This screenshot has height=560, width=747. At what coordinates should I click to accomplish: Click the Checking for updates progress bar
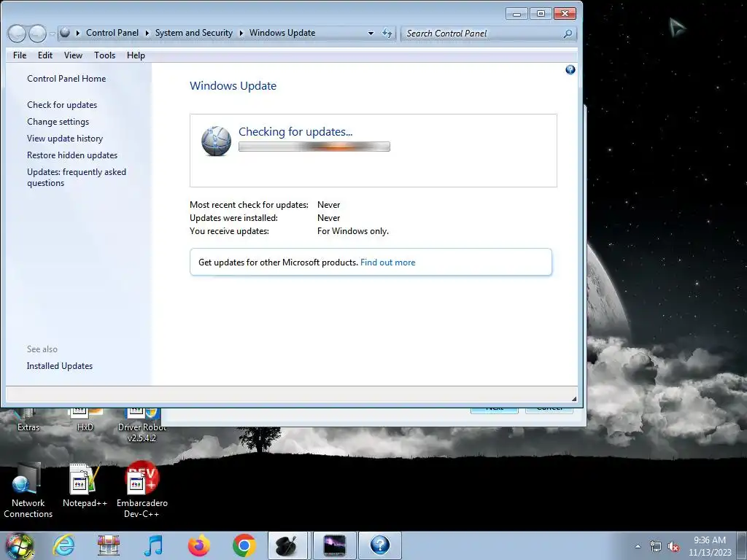click(x=314, y=147)
